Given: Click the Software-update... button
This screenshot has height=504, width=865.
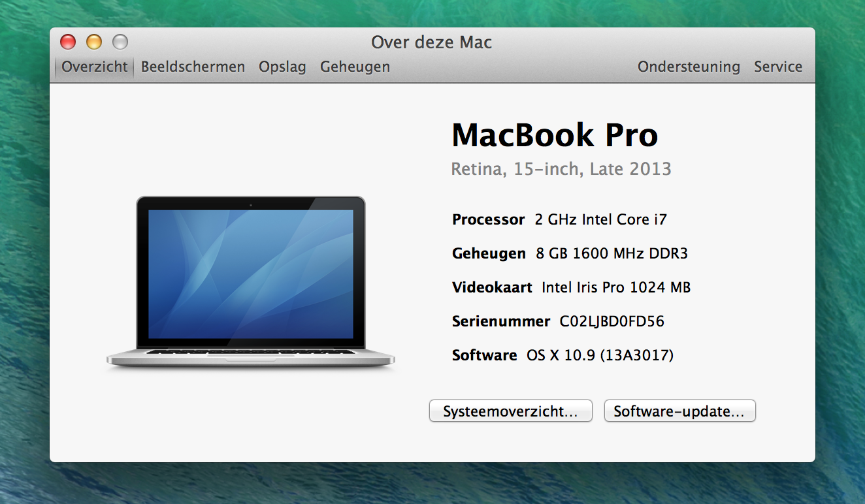Looking at the screenshot, I should (x=679, y=411).
